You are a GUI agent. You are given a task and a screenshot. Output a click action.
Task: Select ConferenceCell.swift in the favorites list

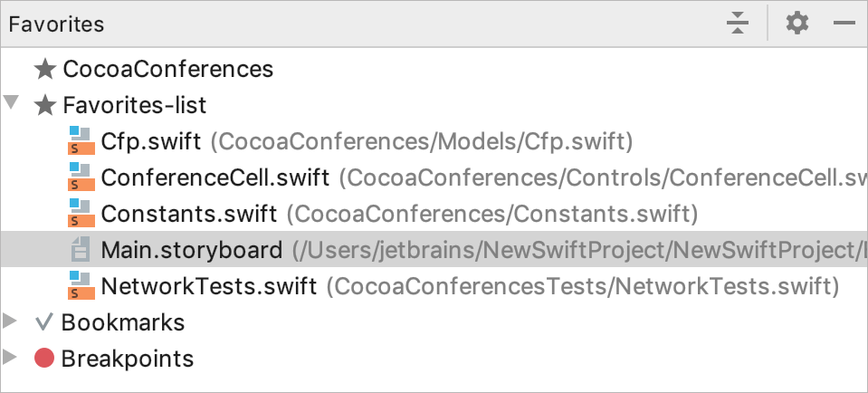215,177
